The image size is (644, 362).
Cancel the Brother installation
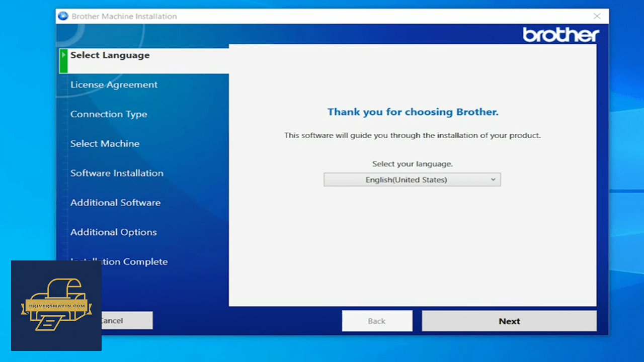tap(127, 320)
